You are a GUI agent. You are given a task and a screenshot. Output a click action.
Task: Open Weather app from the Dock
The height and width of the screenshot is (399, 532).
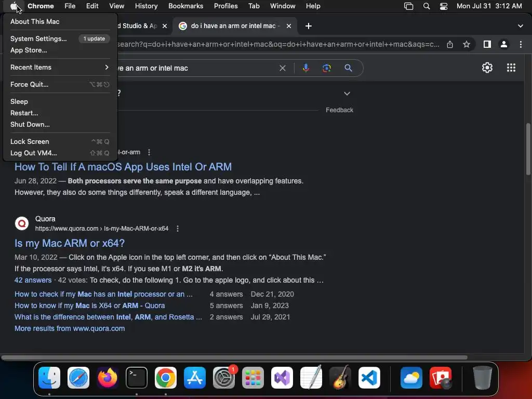pyautogui.click(x=411, y=378)
